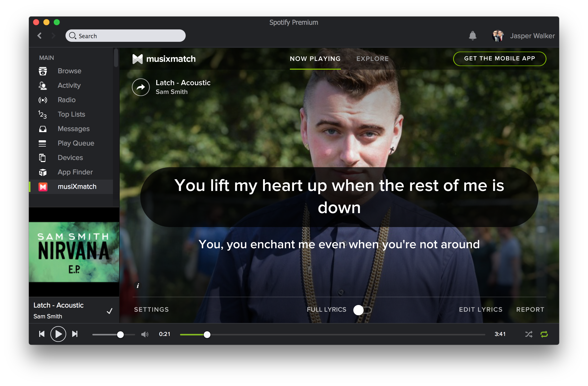Viewport: 588px width, 386px height.
Task: Open Play Queue icon in sidebar
Action: (x=42, y=143)
